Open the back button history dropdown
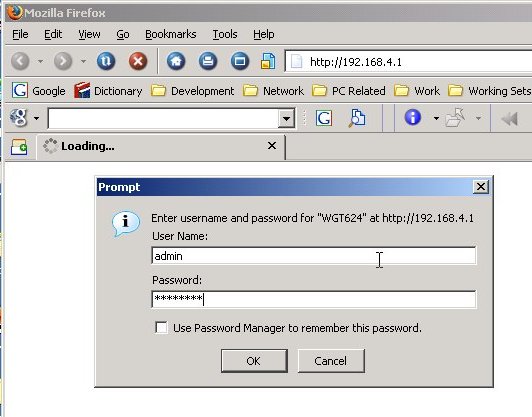532x417 pixels. pos(40,61)
